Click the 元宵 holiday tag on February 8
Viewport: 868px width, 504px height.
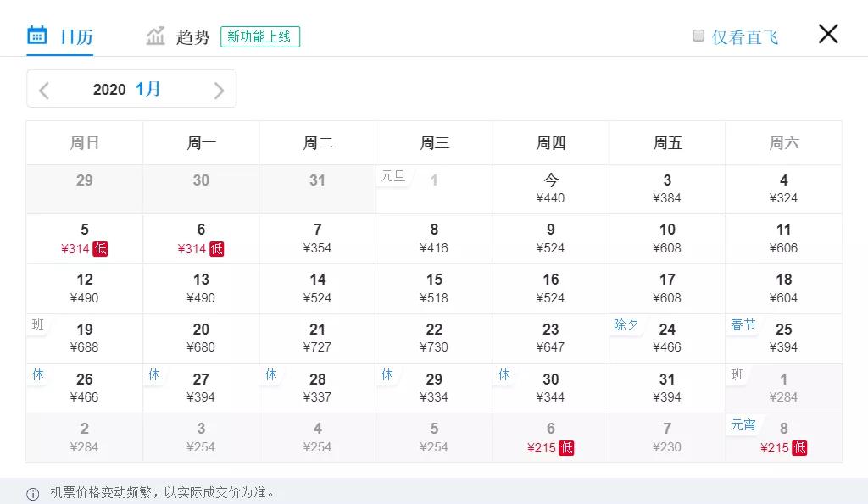coord(743,424)
